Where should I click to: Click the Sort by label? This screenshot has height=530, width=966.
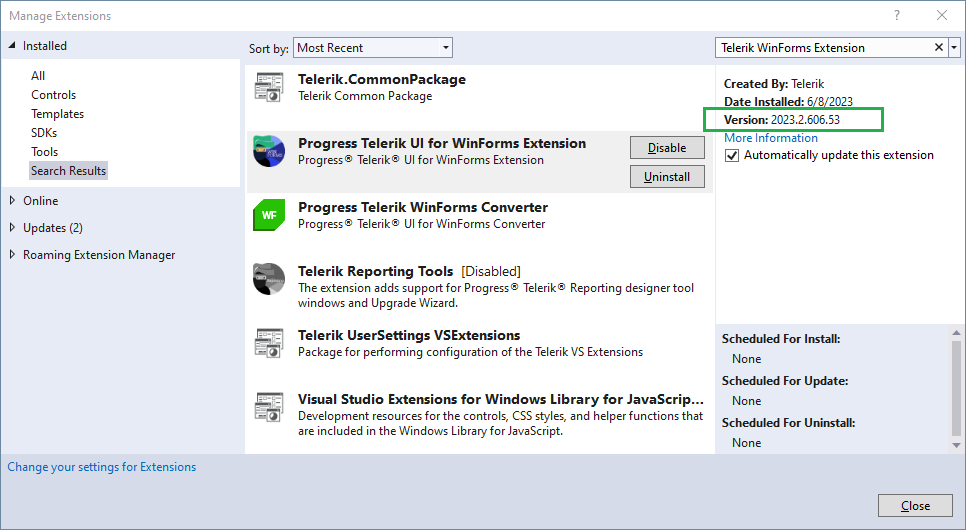tap(269, 49)
